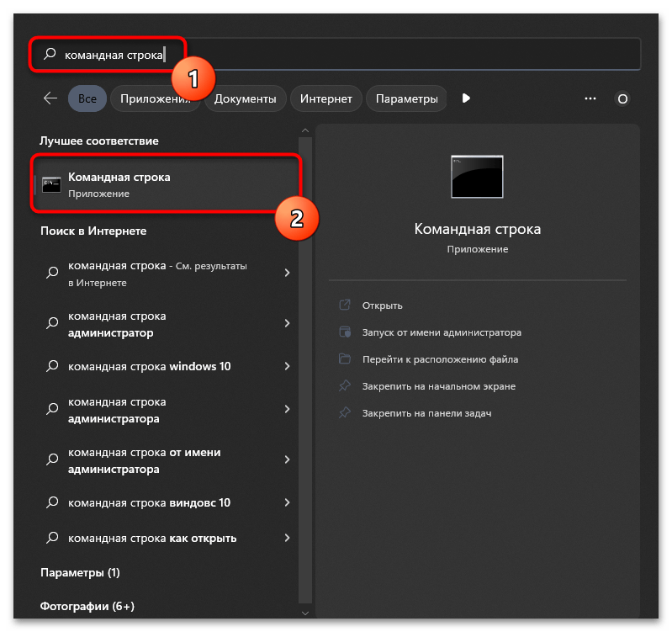The width and height of the screenshot is (672, 632).
Task: Click the small Command Prompt icon in best match
Action: [x=51, y=185]
